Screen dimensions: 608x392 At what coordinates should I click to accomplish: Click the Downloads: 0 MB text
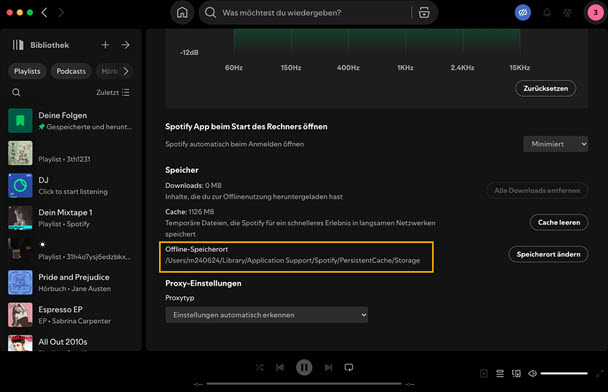(x=193, y=185)
